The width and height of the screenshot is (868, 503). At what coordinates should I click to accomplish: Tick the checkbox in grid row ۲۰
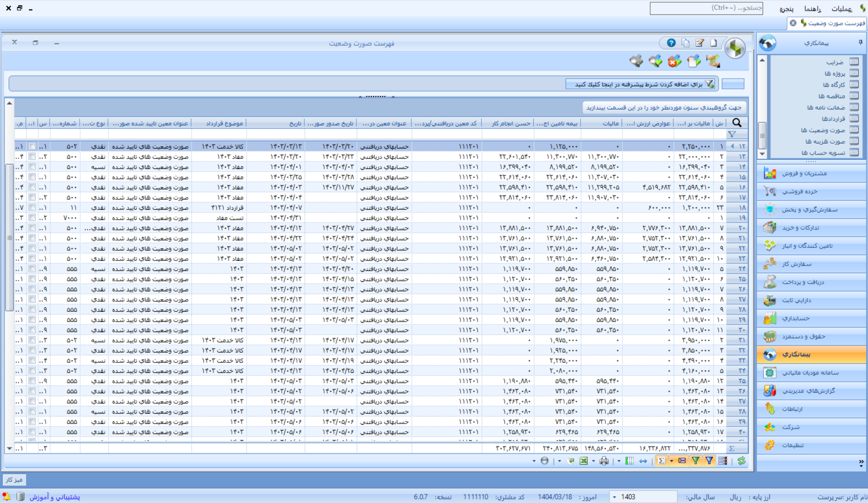[32, 228]
